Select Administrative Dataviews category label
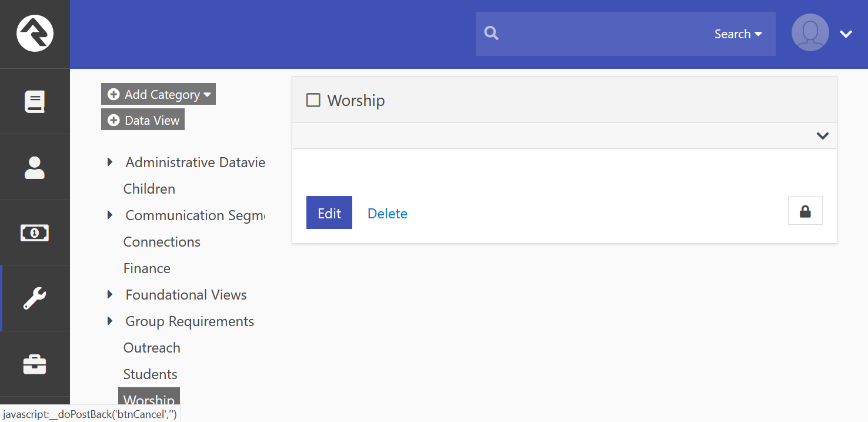Viewport: 868px width, 422px height. tap(195, 162)
